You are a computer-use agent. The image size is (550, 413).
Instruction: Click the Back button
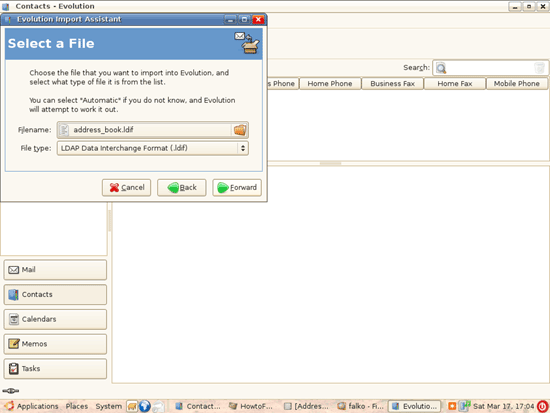tap(182, 188)
